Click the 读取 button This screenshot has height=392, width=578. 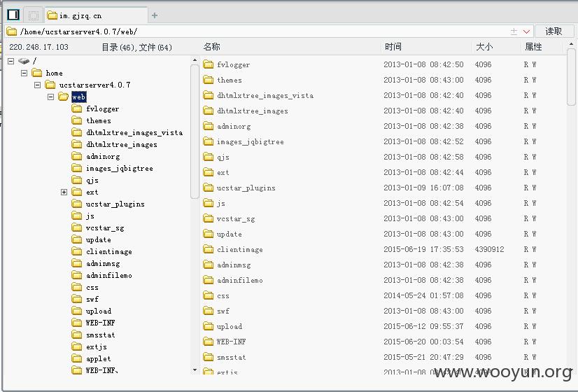pyautogui.click(x=554, y=31)
